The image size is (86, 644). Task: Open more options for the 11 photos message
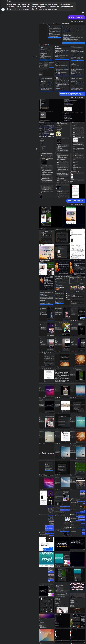click(x=30, y=57)
